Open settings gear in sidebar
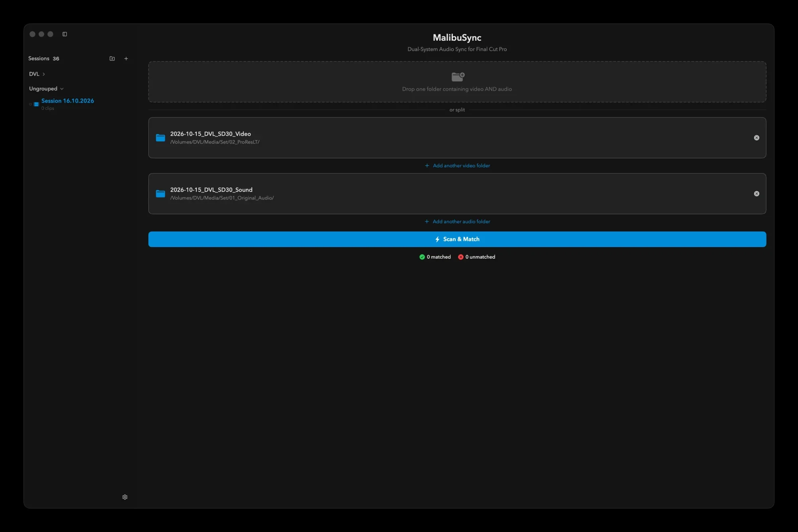 [125, 497]
